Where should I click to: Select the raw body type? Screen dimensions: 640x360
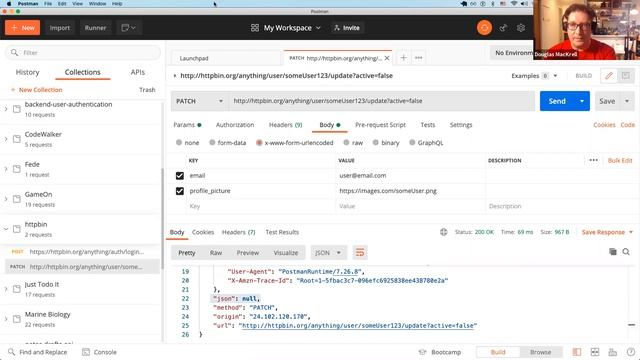click(x=346, y=142)
